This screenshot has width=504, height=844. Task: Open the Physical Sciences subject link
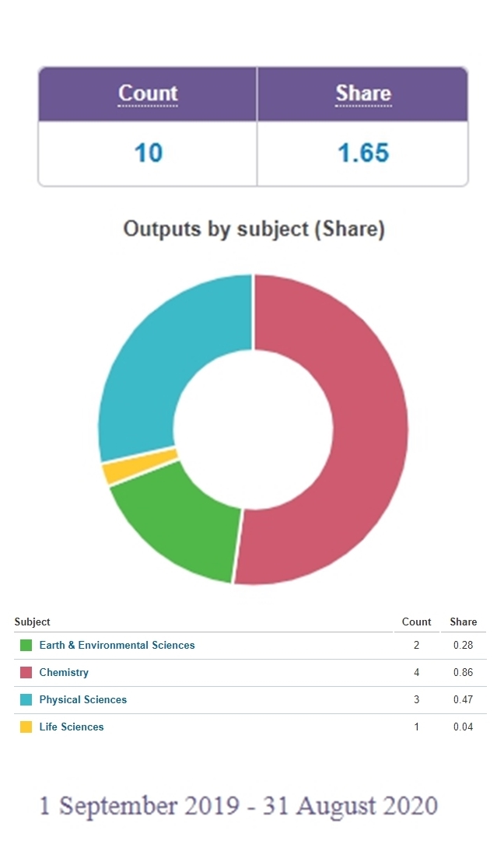(x=83, y=700)
